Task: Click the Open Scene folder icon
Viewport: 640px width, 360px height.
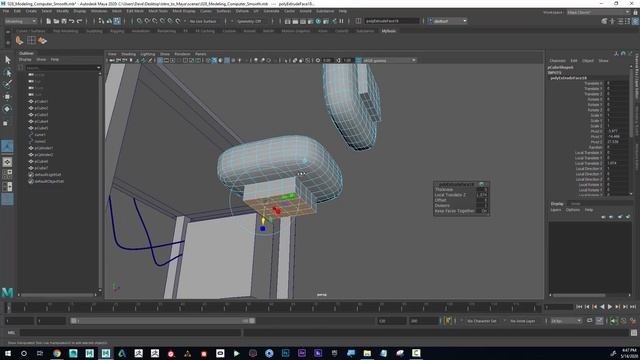Action: coord(56,21)
